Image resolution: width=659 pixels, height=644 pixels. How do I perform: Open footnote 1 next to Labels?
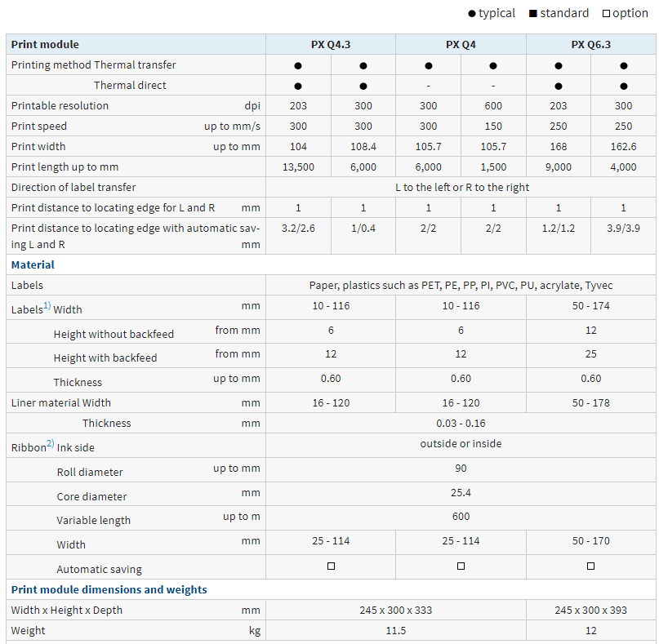[x=47, y=306]
